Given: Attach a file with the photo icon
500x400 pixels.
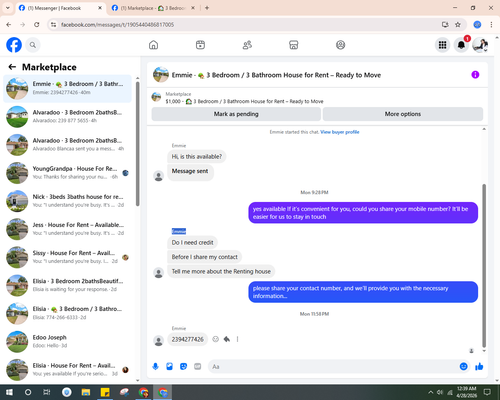Looking at the screenshot, I should [169, 367].
